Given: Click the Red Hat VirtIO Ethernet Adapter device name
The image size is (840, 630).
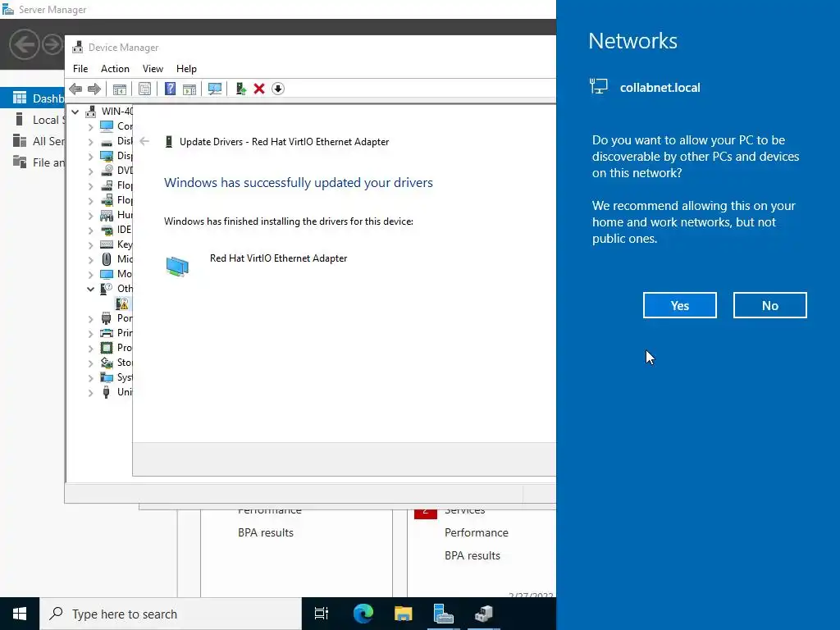Looking at the screenshot, I should pos(279,258).
